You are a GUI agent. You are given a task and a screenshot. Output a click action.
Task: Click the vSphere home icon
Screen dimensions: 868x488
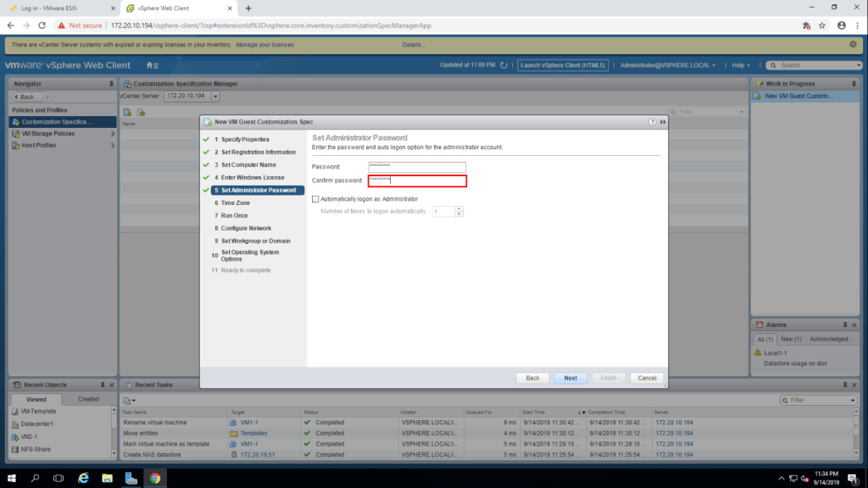(151, 65)
